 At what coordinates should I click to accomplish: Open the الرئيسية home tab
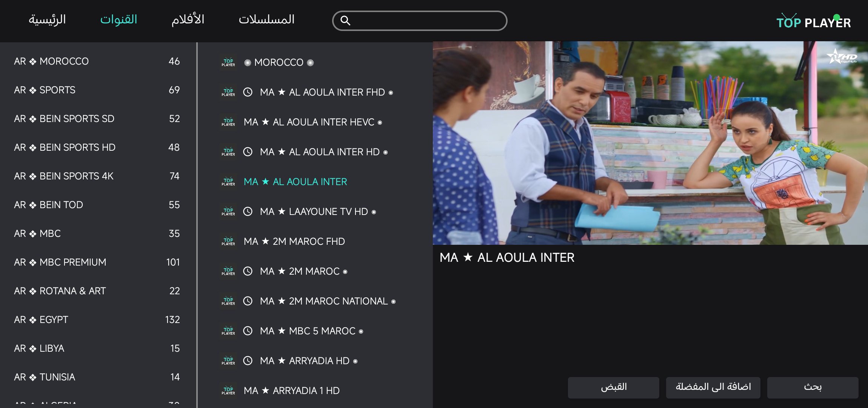tap(47, 20)
